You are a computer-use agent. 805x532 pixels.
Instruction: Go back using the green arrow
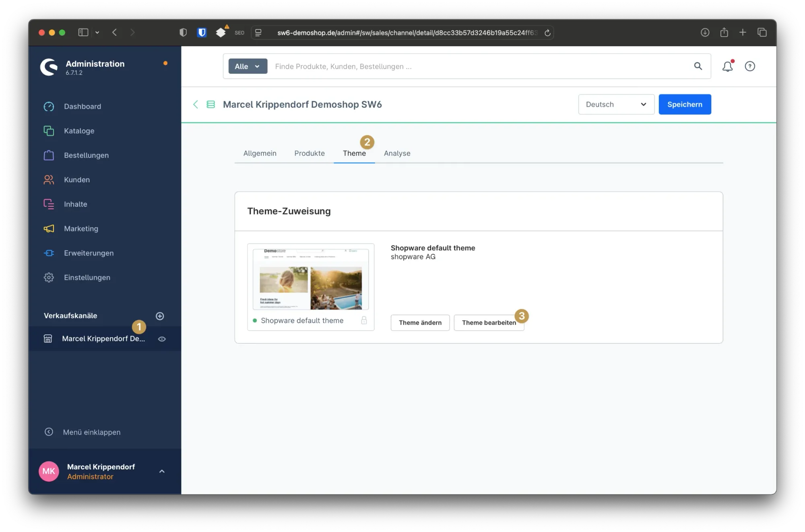(196, 105)
